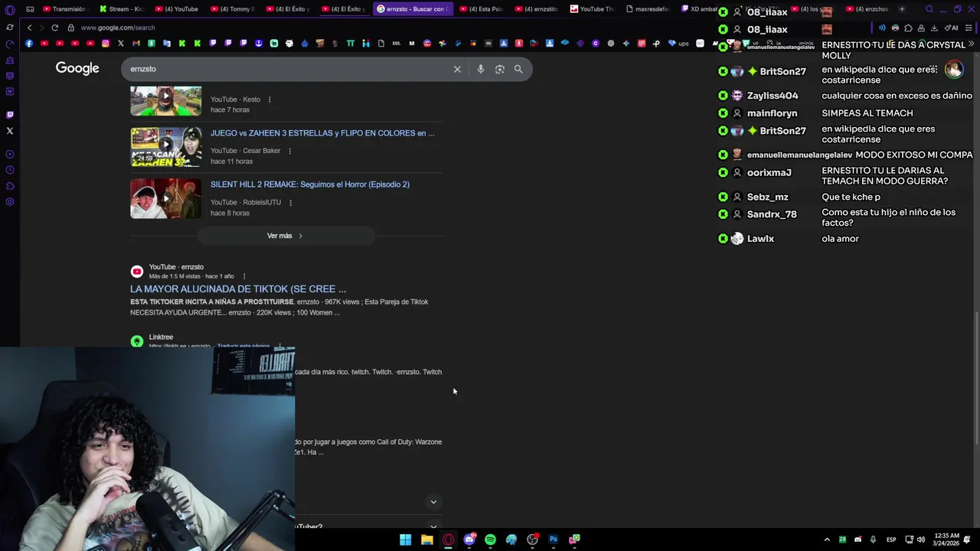
Task: Open More options for YouTube ernzsto result
Action: click(244, 276)
